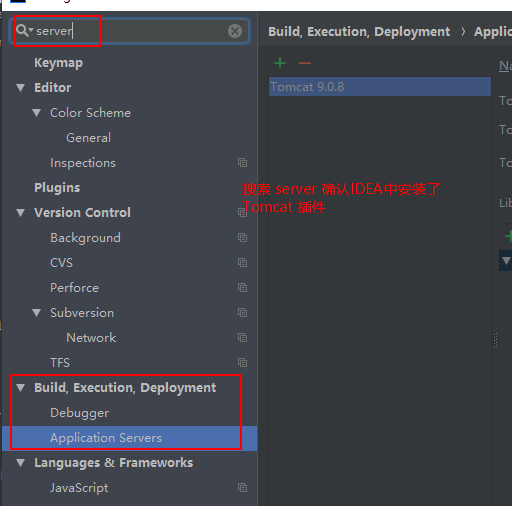
Task: Click project-level icon beside Perforce
Action: click(242, 288)
